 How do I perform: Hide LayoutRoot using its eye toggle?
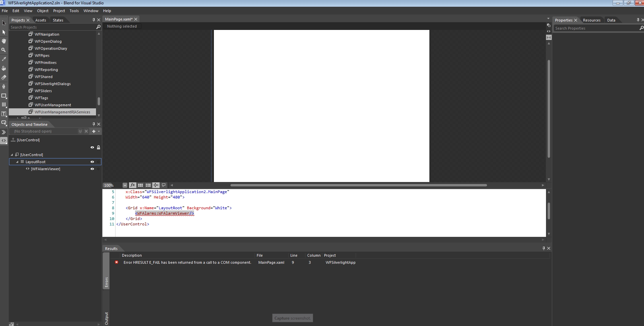click(92, 162)
